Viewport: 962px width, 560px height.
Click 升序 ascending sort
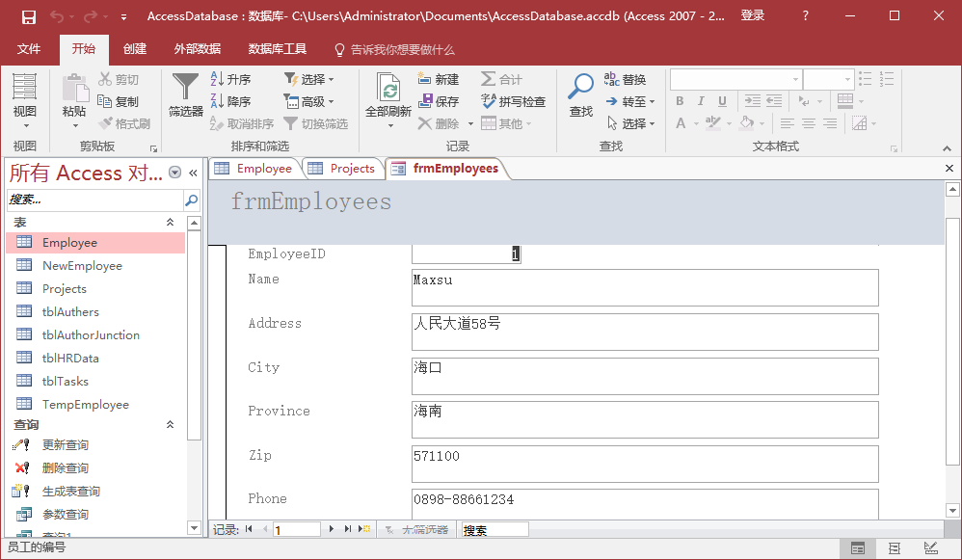[x=230, y=79]
